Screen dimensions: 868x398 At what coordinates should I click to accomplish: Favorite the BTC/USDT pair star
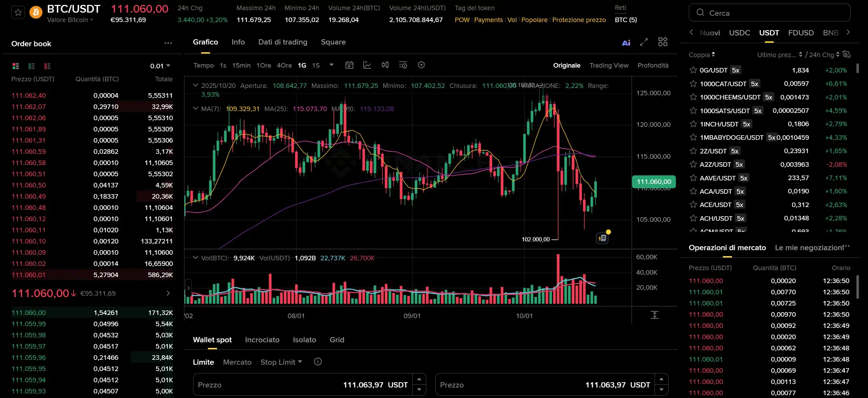tap(18, 12)
